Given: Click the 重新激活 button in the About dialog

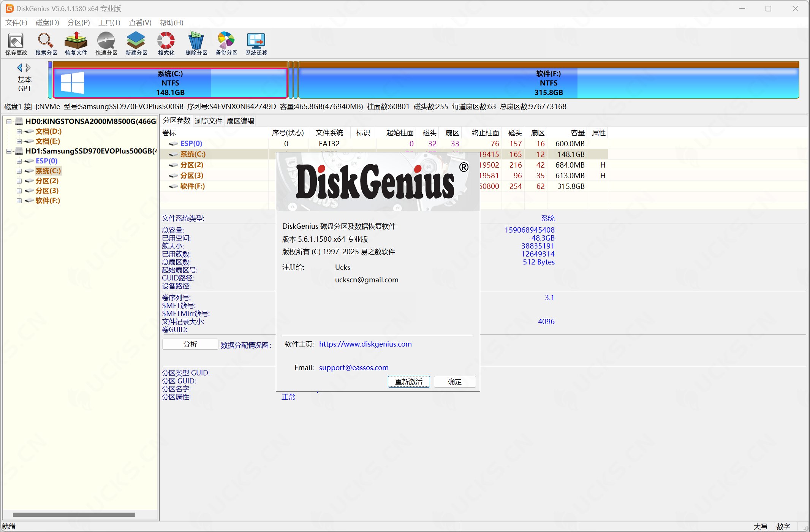Looking at the screenshot, I should [409, 382].
